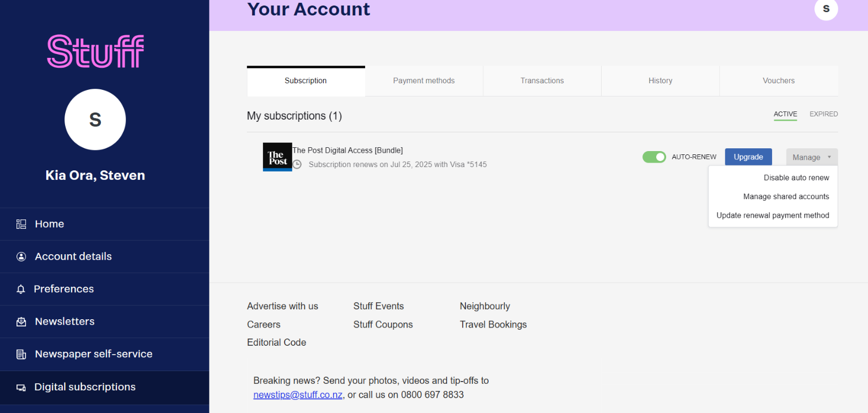Click the Newspaper self-service icon
868x413 pixels.
click(x=22, y=354)
